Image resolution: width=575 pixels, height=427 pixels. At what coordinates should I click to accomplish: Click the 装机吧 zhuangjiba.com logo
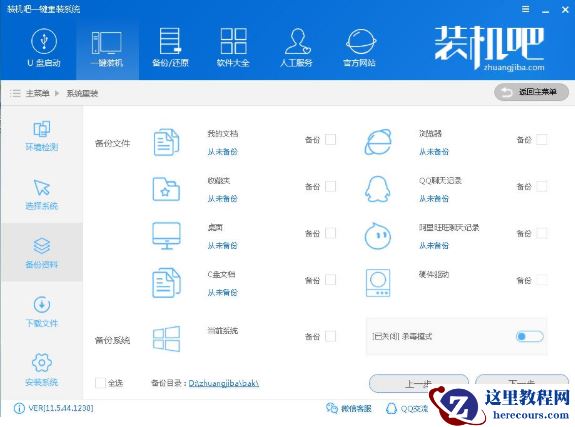click(490, 48)
